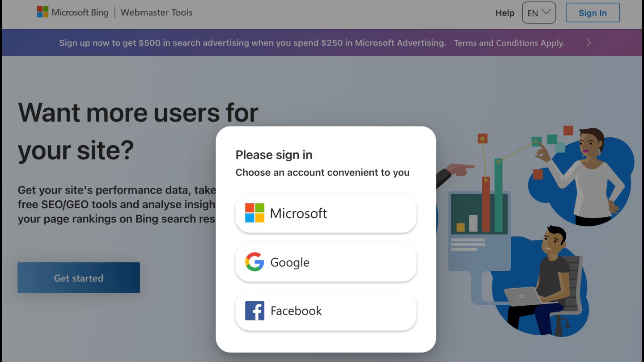The width and height of the screenshot is (644, 362).
Task: Click the Google G logo icon
Action: click(254, 262)
